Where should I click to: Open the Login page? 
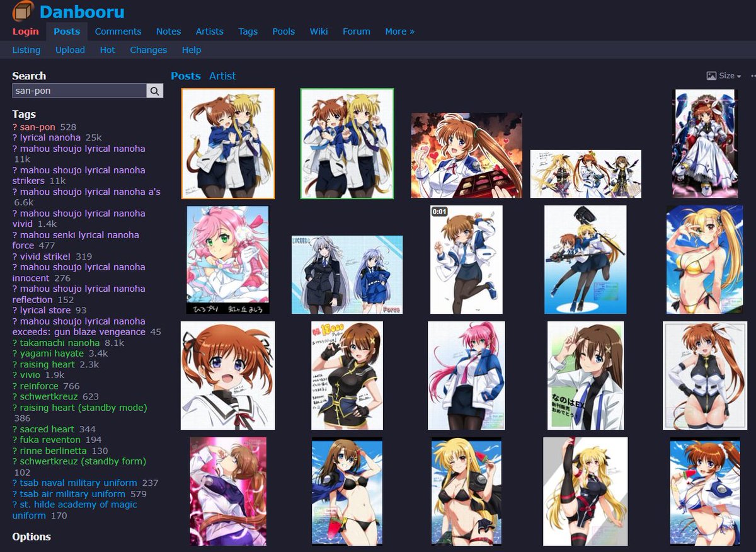[26, 32]
